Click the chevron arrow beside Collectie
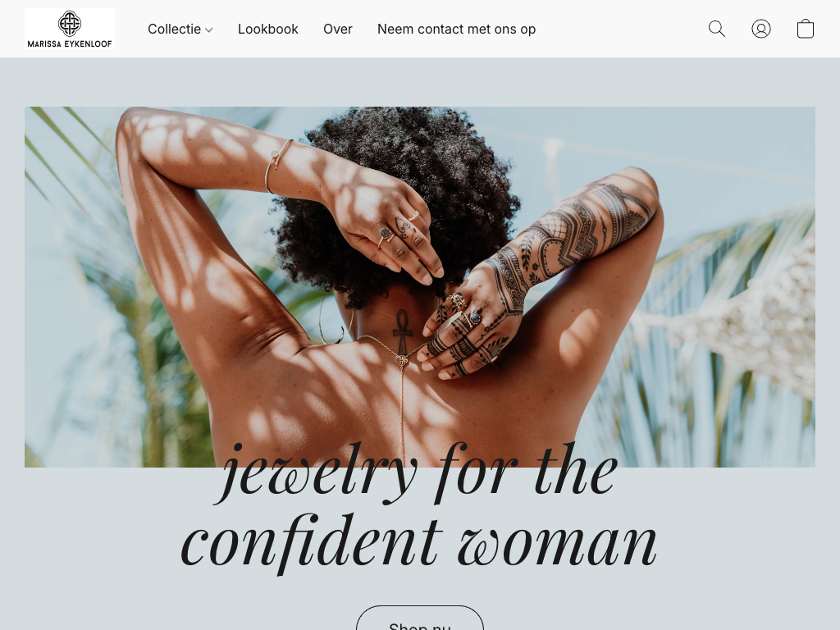Image resolution: width=840 pixels, height=630 pixels. click(209, 30)
